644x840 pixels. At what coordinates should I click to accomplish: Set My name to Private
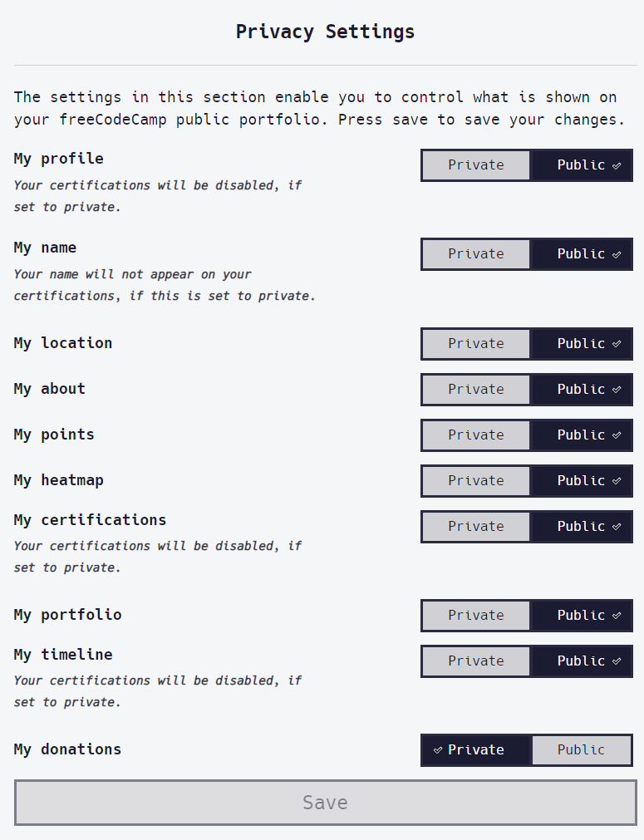pyautogui.click(x=475, y=253)
